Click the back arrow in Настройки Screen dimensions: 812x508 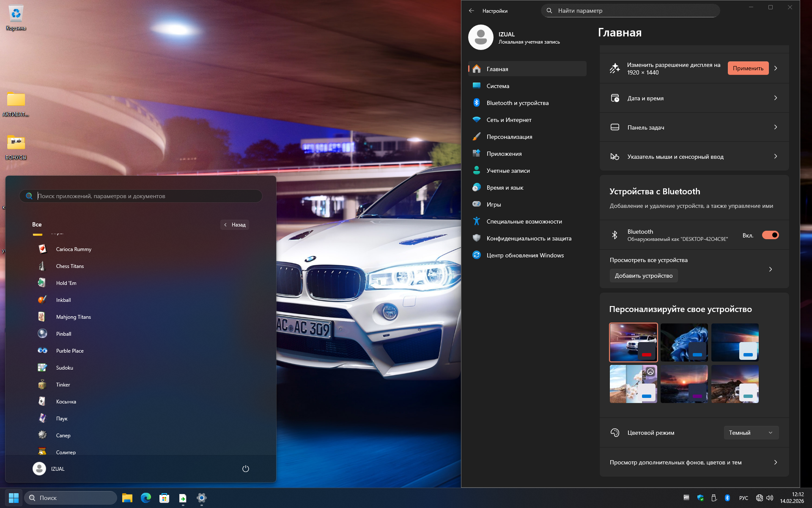(472, 11)
